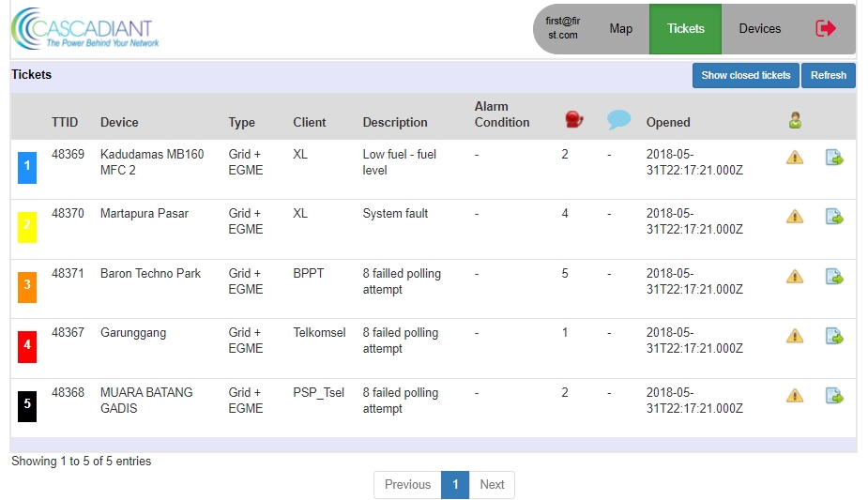The height and width of the screenshot is (500, 868).
Task: Click the Cascadiant logo
Action: (84, 29)
